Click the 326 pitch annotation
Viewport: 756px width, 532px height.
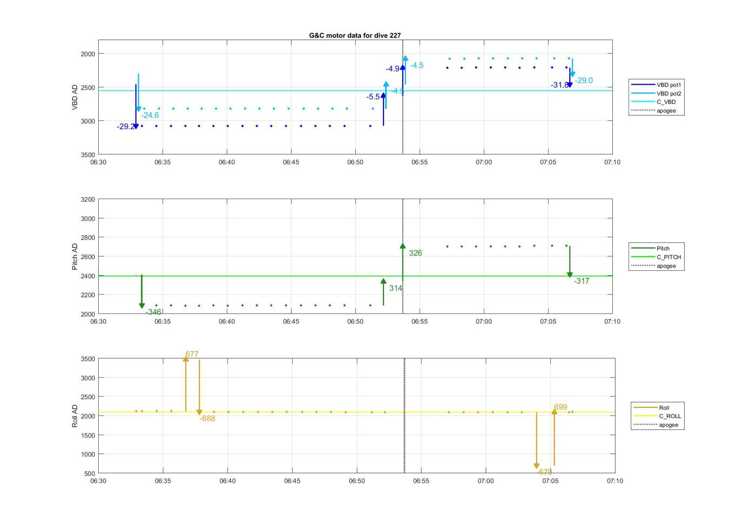[x=415, y=253]
